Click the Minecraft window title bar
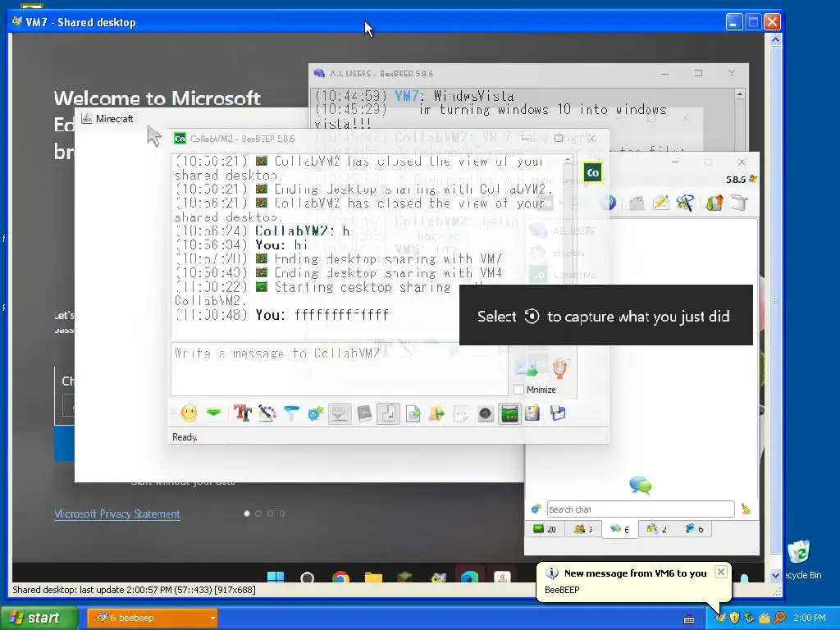840x630 pixels. point(190,118)
